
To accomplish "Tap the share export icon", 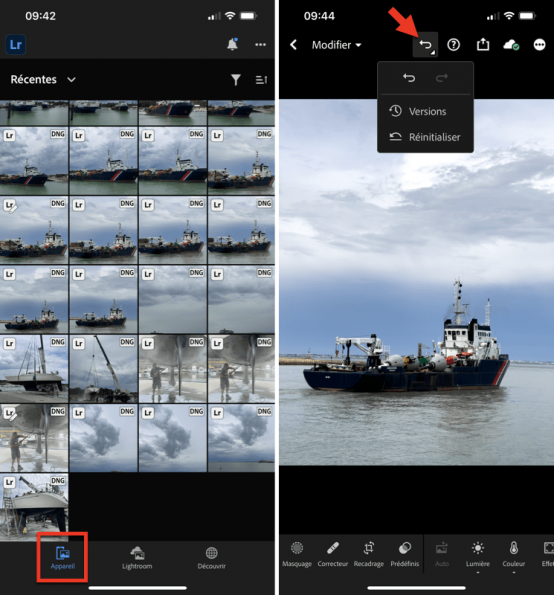I will [483, 44].
